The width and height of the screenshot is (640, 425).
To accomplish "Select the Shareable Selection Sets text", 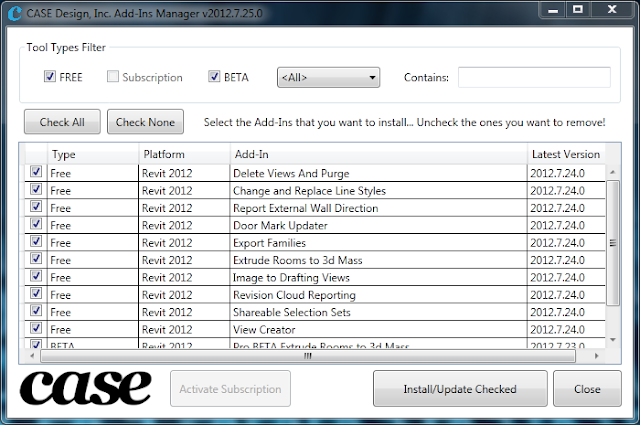I will 291,312.
